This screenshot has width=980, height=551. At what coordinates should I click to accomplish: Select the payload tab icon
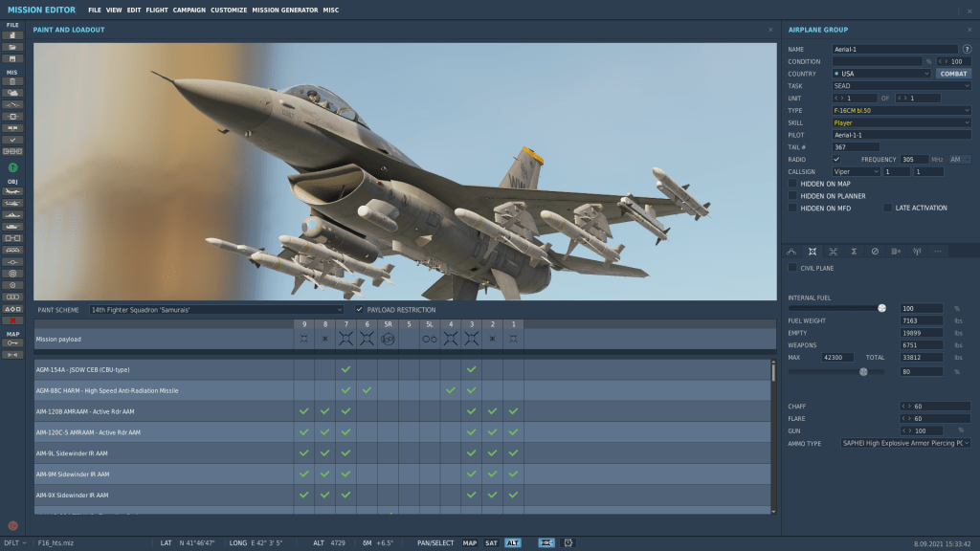pos(813,252)
